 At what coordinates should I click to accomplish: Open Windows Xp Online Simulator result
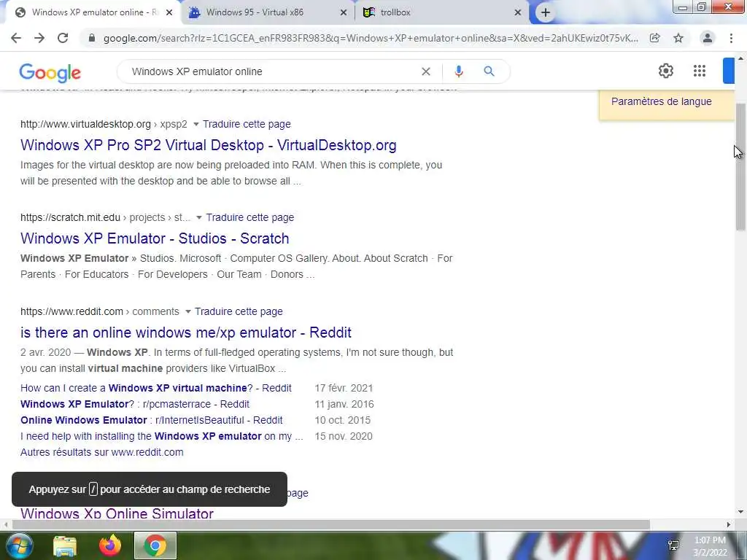click(x=117, y=513)
